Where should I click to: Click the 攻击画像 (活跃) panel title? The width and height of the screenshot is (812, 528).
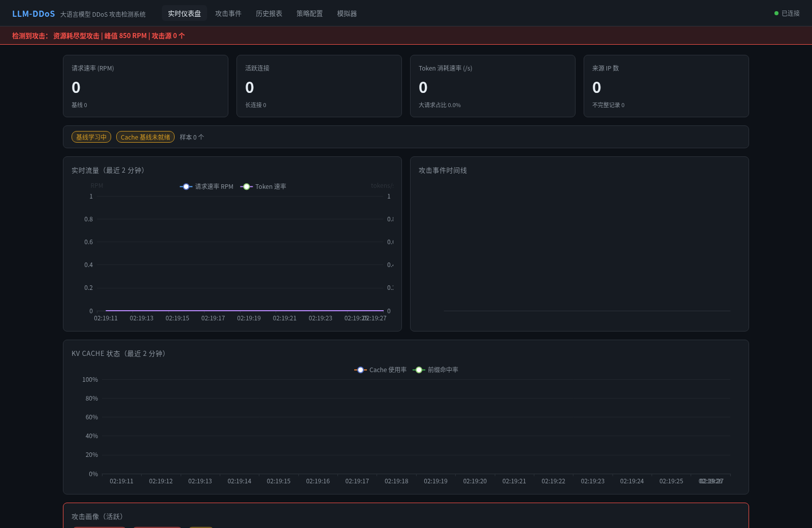98,517
